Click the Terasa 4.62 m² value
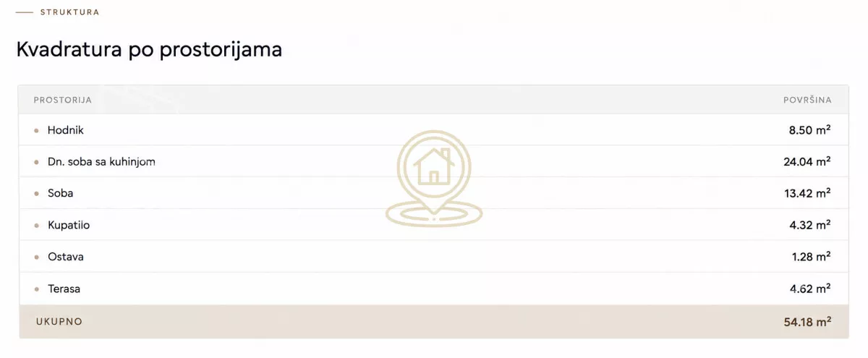The image size is (868, 358). coord(809,289)
